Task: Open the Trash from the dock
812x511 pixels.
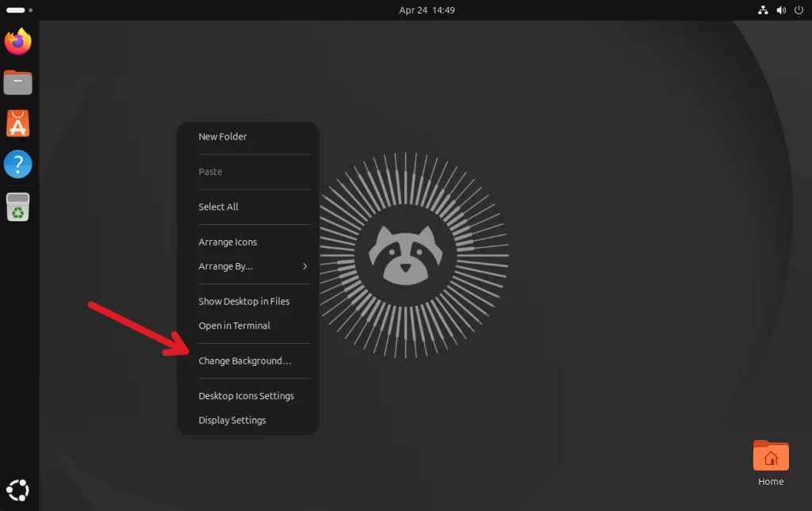Action: tap(18, 207)
